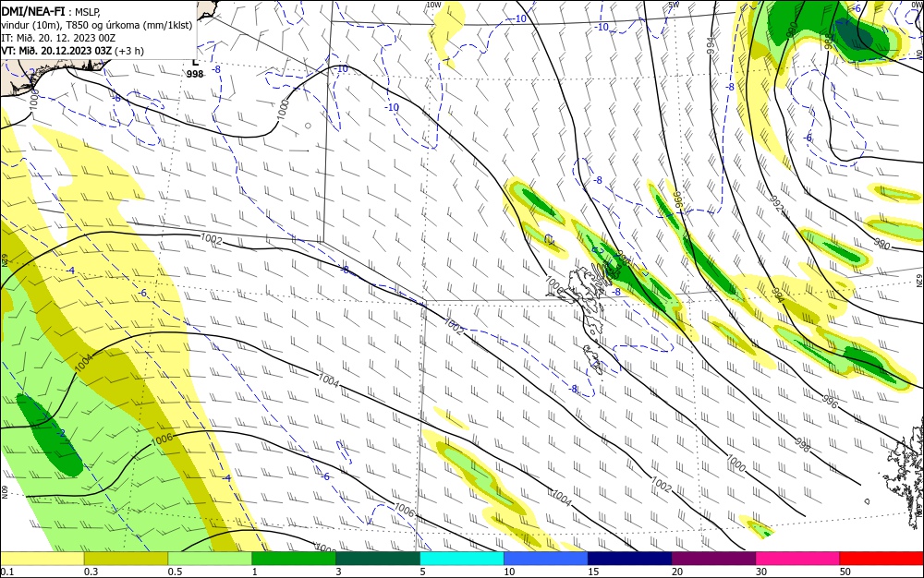Click the L 998 low pressure marker

tap(195, 68)
